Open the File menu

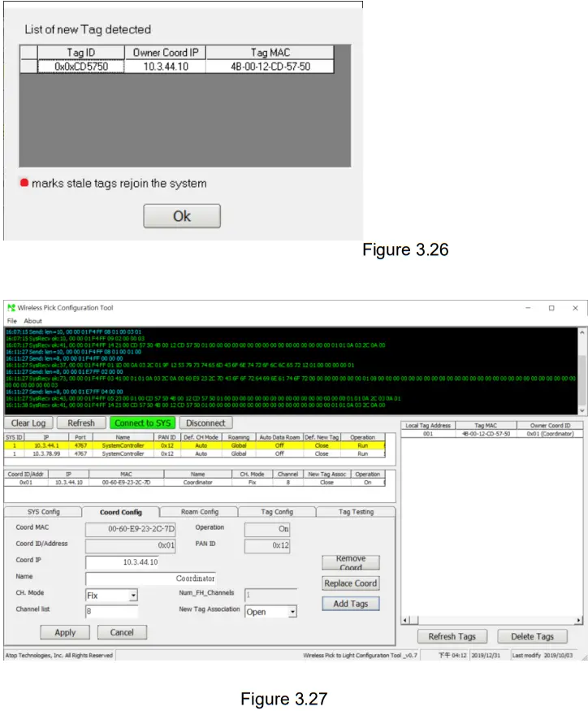click(x=12, y=321)
